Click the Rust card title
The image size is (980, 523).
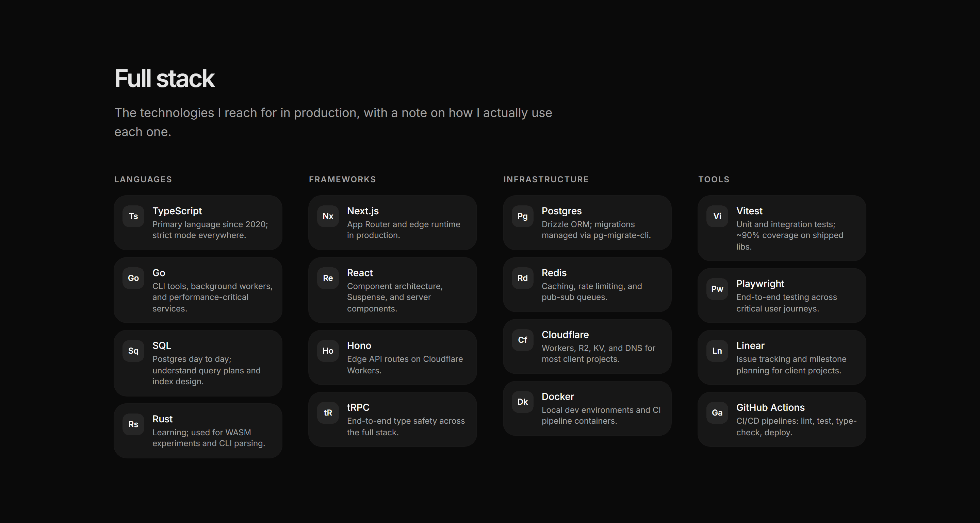[x=162, y=419]
